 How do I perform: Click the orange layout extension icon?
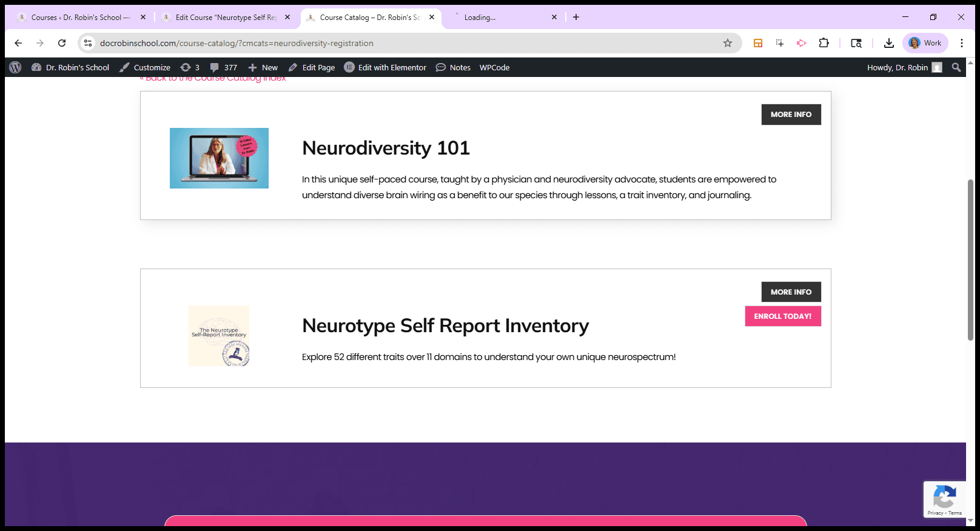click(x=758, y=43)
